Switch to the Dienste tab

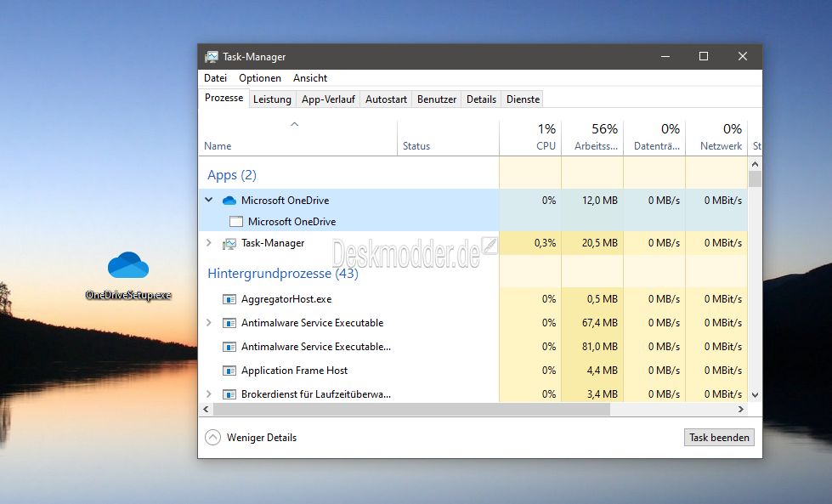[524, 99]
